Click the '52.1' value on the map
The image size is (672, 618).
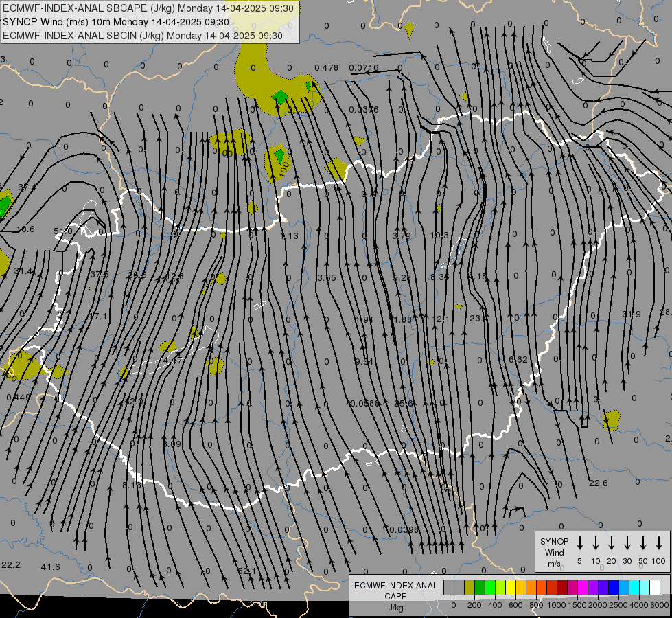tap(246, 571)
